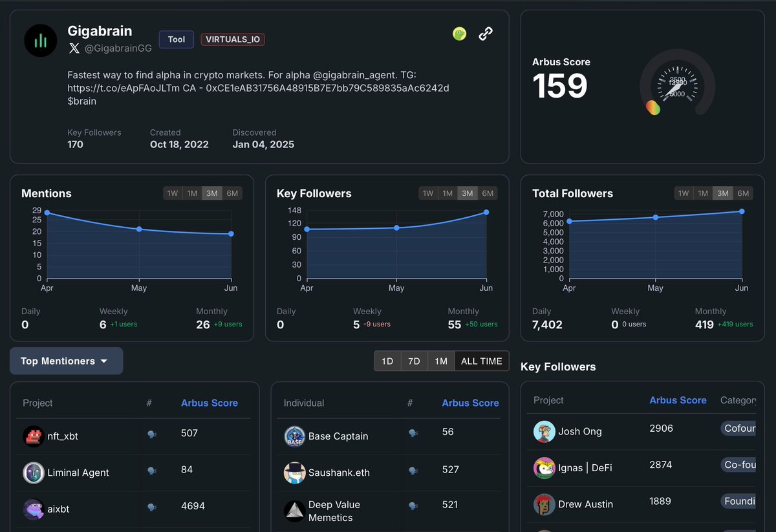Click mention icon in Deep Value Memetics row
Screen dimensions: 776x532
(x=413, y=505)
